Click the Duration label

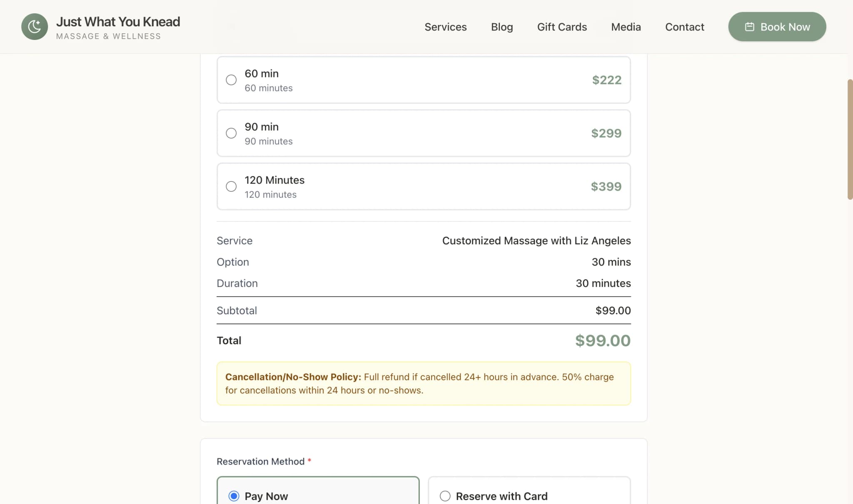tap(237, 283)
